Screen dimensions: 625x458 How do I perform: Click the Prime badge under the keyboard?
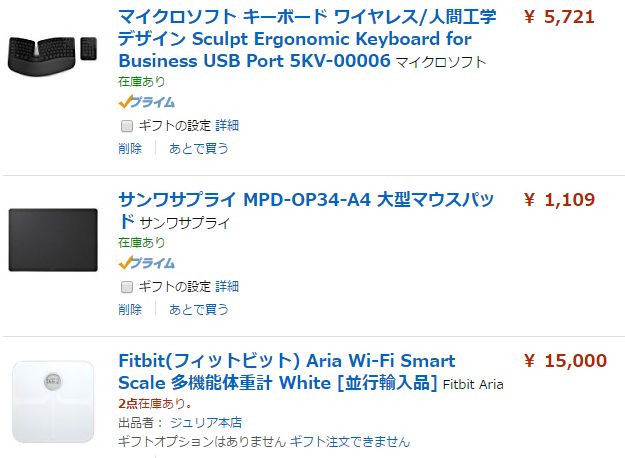(146, 101)
